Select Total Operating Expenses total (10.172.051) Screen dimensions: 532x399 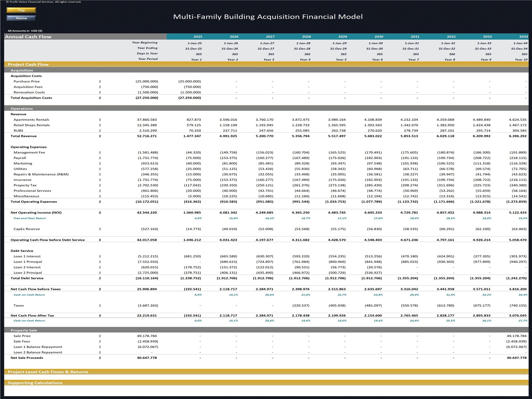147,202
